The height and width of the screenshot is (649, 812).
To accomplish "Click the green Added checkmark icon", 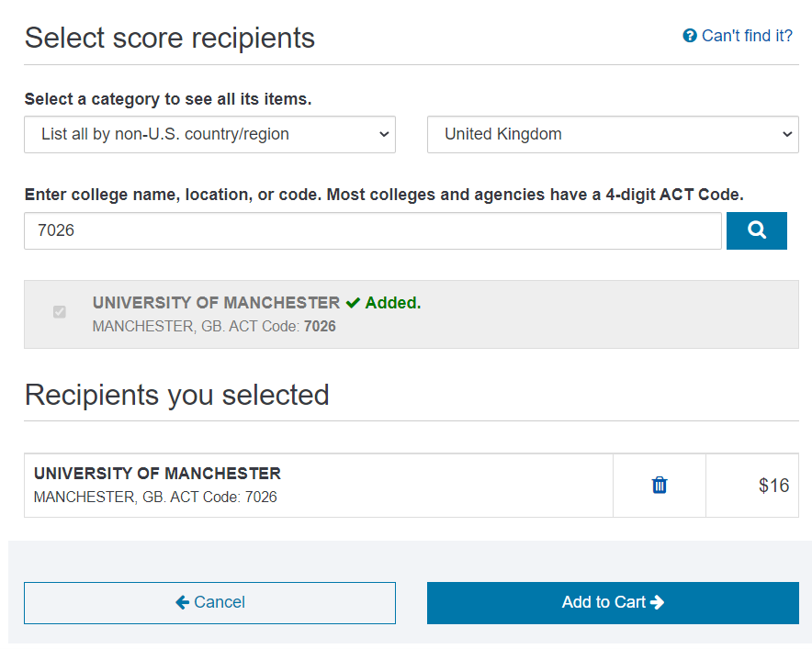I will tap(353, 303).
